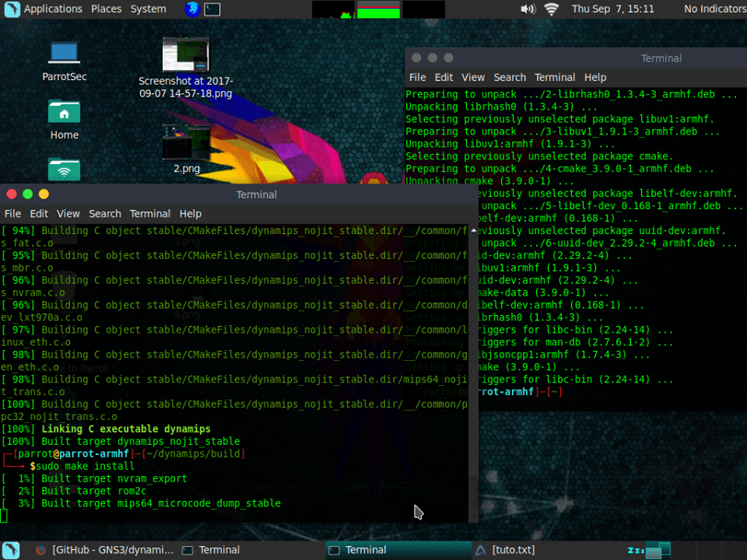Open View menu in front Terminal
747x560 pixels.
pos(68,214)
